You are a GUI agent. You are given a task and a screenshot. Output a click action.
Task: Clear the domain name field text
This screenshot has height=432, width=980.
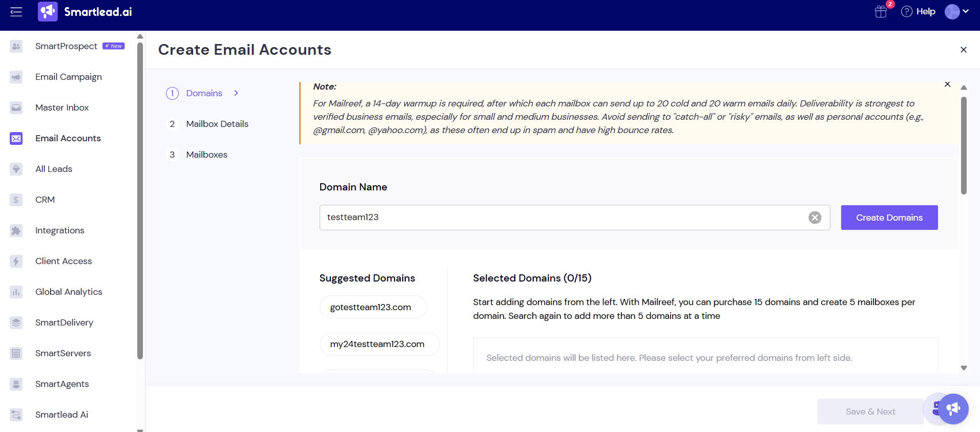click(x=815, y=218)
